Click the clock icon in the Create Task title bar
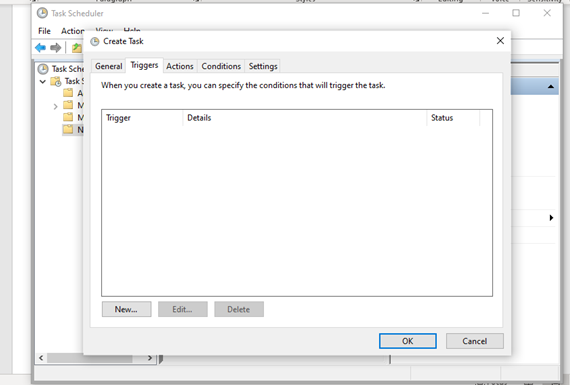Image resolution: width=570 pixels, height=385 pixels. [x=95, y=41]
